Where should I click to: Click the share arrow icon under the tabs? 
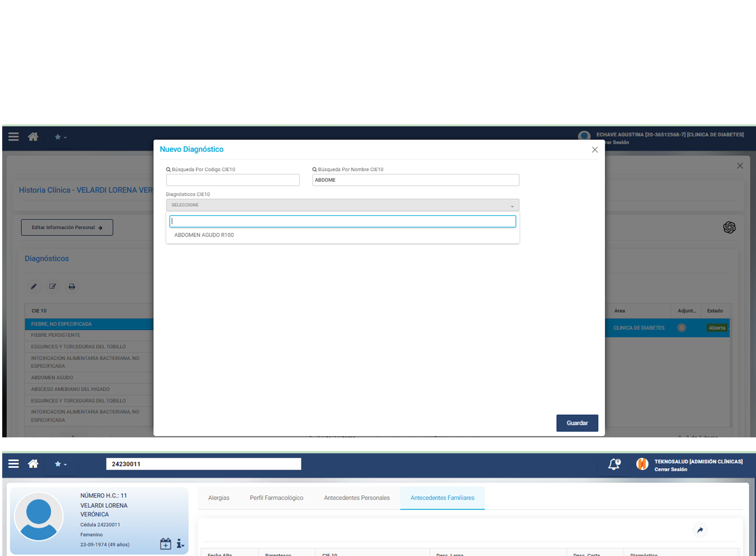click(700, 530)
